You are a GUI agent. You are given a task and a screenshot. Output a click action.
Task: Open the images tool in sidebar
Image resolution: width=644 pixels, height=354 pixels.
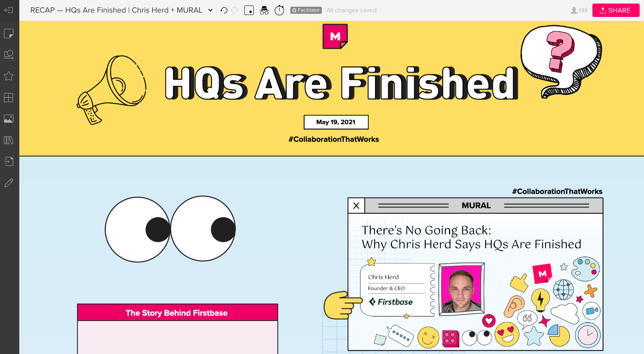pyautogui.click(x=9, y=119)
